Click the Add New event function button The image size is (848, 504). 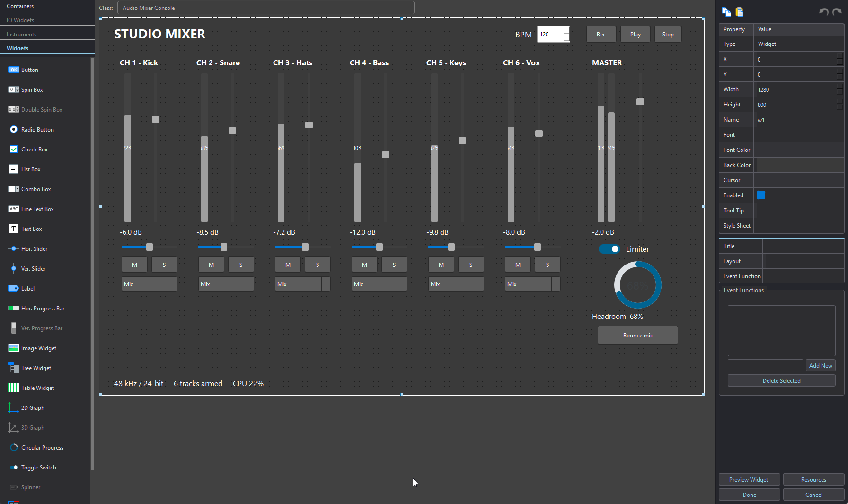point(820,365)
